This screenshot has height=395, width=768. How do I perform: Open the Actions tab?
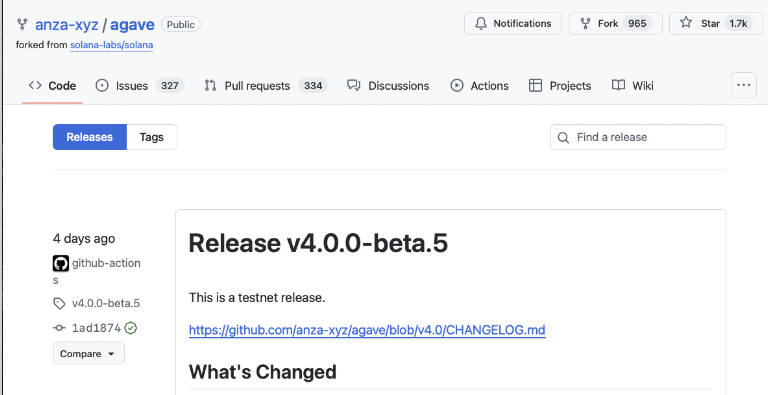click(x=479, y=86)
